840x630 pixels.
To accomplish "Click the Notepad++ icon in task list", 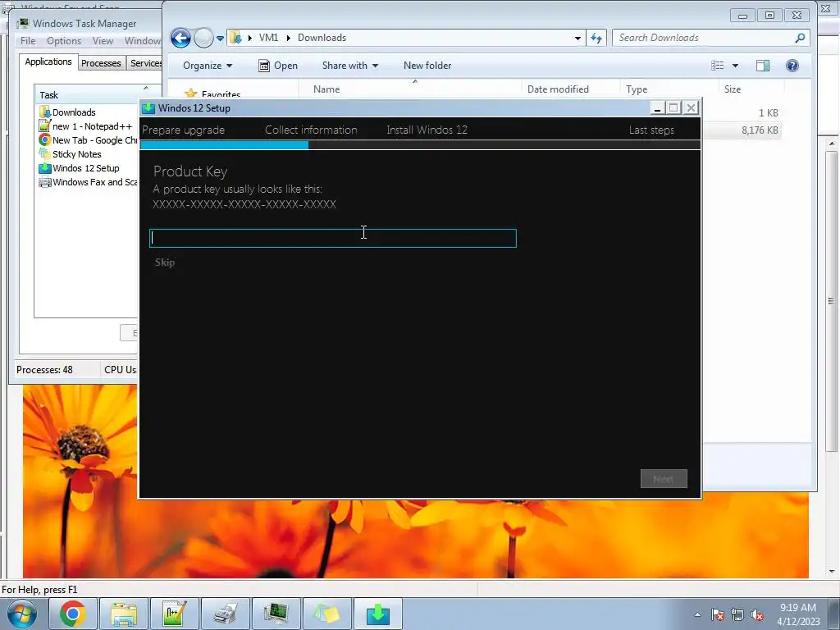I will pyautogui.click(x=44, y=126).
